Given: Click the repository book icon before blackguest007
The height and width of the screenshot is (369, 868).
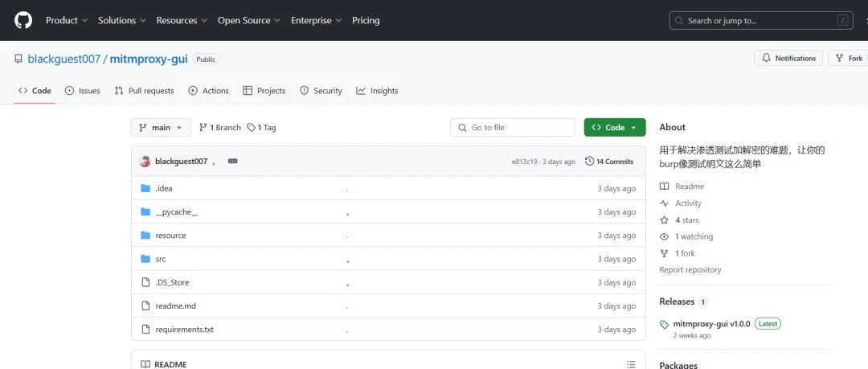Looking at the screenshot, I should 18,59.
